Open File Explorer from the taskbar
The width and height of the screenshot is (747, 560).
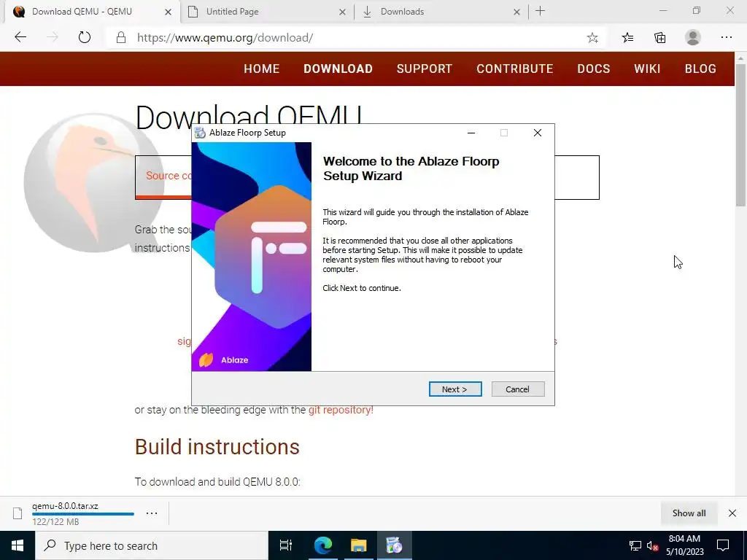pyautogui.click(x=358, y=545)
